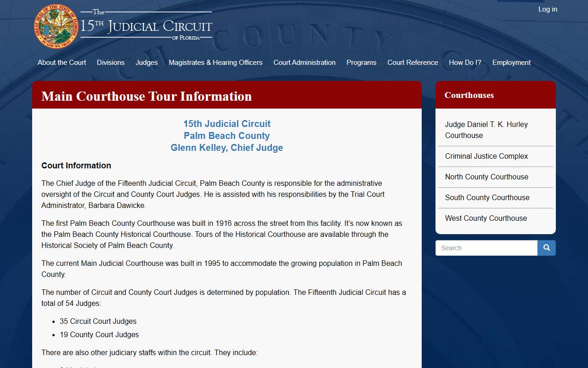This screenshot has width=588, height=368.
Task: Open Magistrates & Hearing Officers menu
Action: pyautogui.click(x=215, y=63)
